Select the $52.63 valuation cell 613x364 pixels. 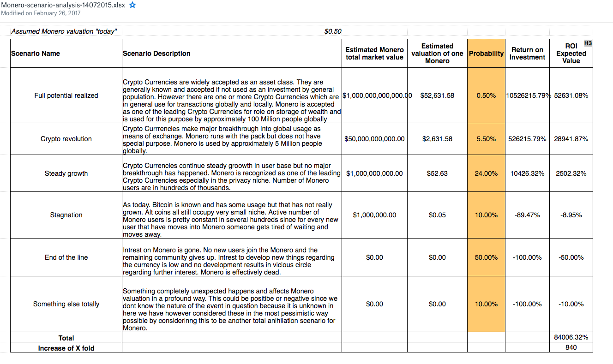[x=437, y=173]
